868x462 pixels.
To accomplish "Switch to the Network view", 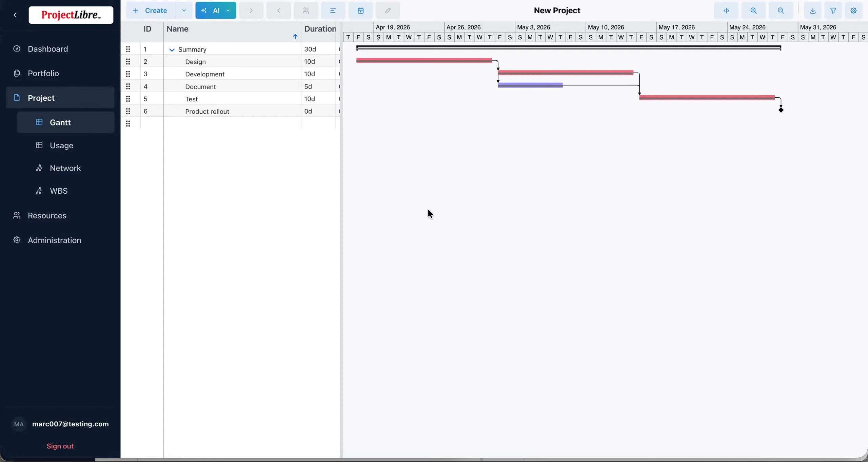I will click(x=66, y=168).
